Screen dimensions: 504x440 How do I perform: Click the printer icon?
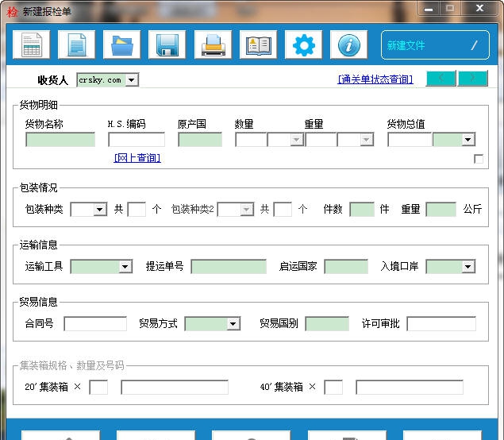(x=213, y=45)
